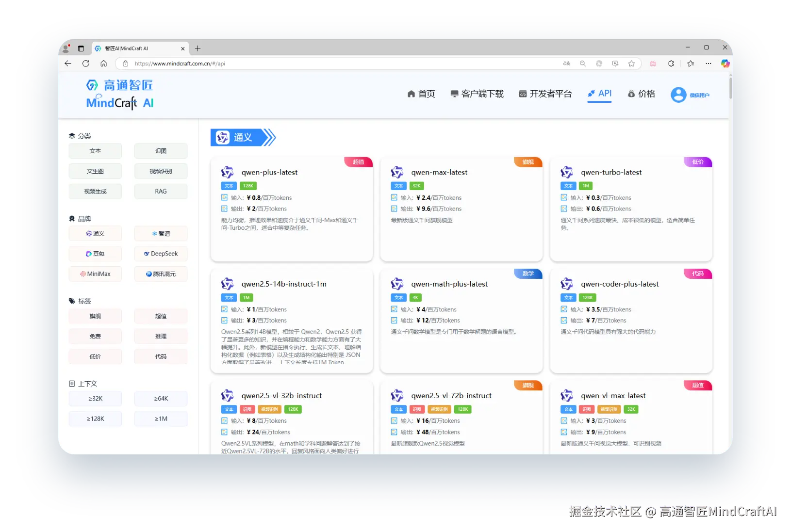The height and width of the screenshot is (532, 791).
Task: Filter by RAG category
Action: tap(161, 192)
